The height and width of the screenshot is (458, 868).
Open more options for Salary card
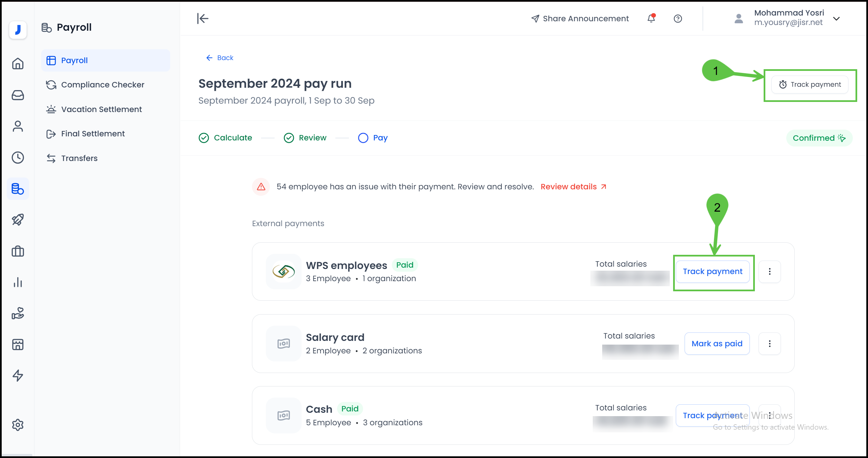tap(769, 344)
